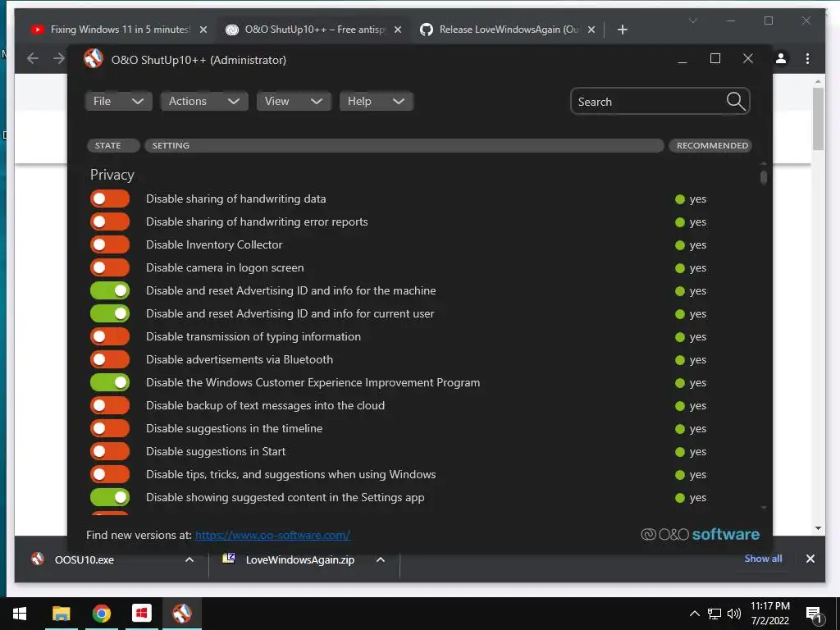The height and width of the screenshot is (630, 840).
Task: Click the search magnifier icon in ShutUp10
Action: pyautogui.click(x=736, y=101)
